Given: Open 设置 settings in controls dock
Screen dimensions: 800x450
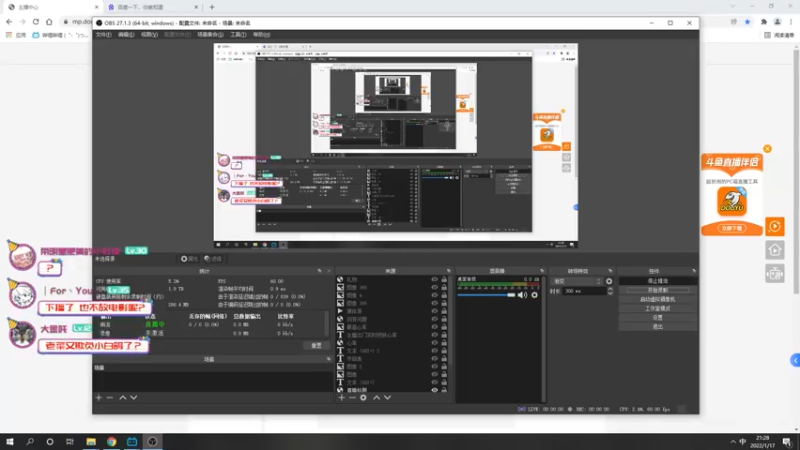Looking at the screenshot, I should (658, 318).
